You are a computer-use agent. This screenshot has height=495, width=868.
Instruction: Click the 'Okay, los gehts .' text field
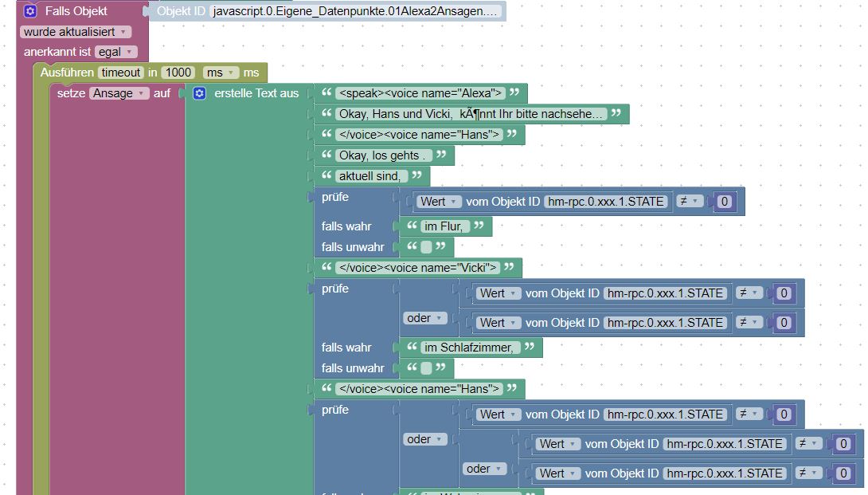click(x=384, y=155)
